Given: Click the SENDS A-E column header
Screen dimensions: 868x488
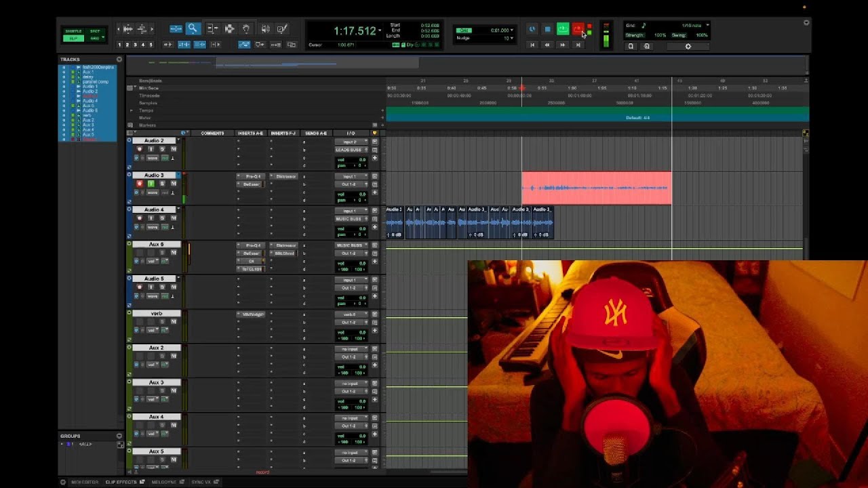Looking at the screenshot, I should click(x=315, y=134).
